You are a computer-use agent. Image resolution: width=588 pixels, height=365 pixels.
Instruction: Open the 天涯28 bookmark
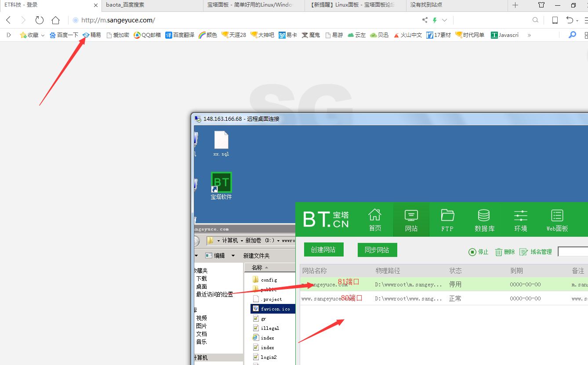click(234, 35)
